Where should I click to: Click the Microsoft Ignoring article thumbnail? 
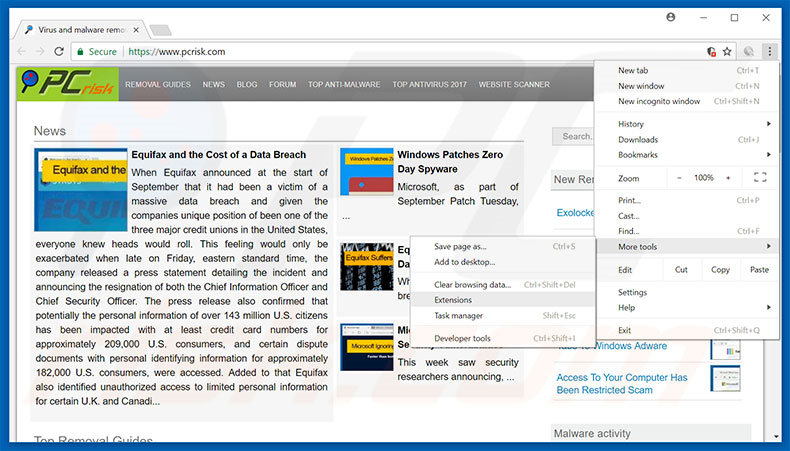click(x=367, y=347)
